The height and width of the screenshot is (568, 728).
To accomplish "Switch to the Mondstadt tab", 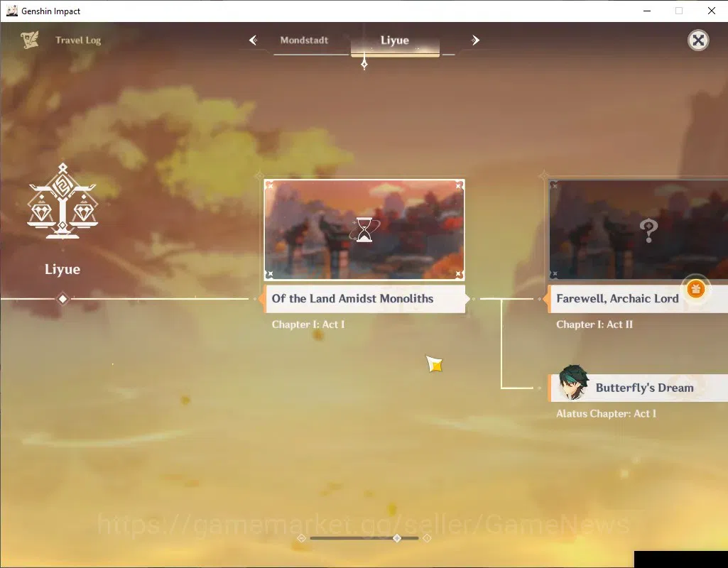I will point(304,40).
